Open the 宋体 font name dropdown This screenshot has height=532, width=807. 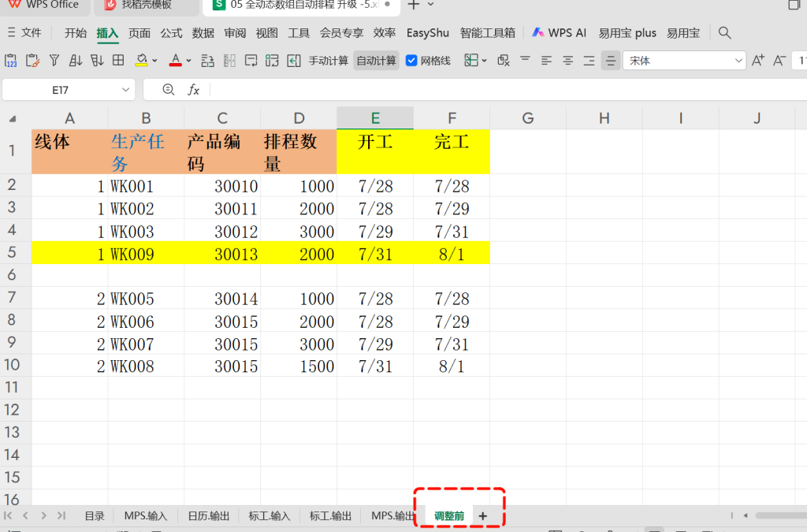coord(738,61)
